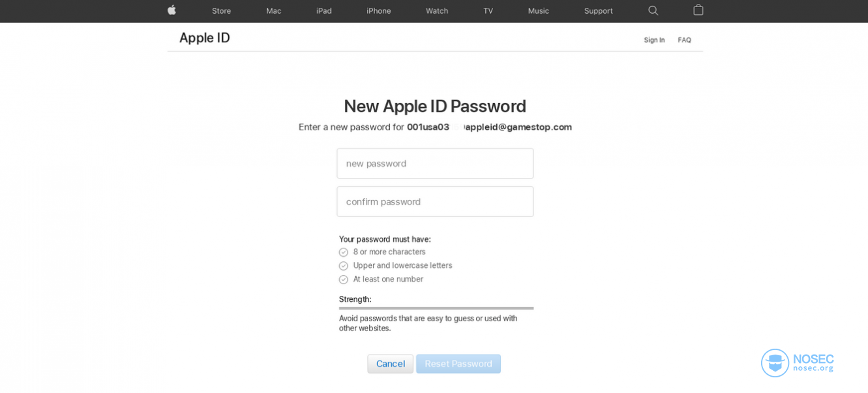Open the Support navigation item
This screenshot has width=868, height=393.
598,11
